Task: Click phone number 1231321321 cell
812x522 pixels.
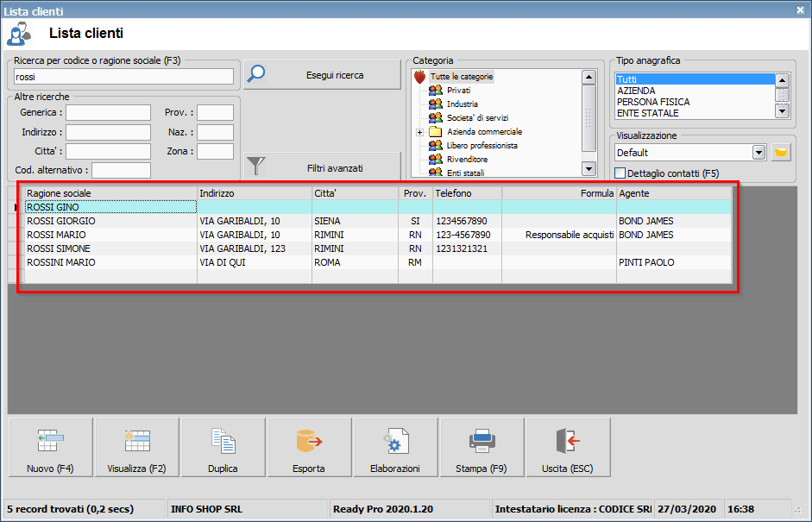Action: point(467,248)
